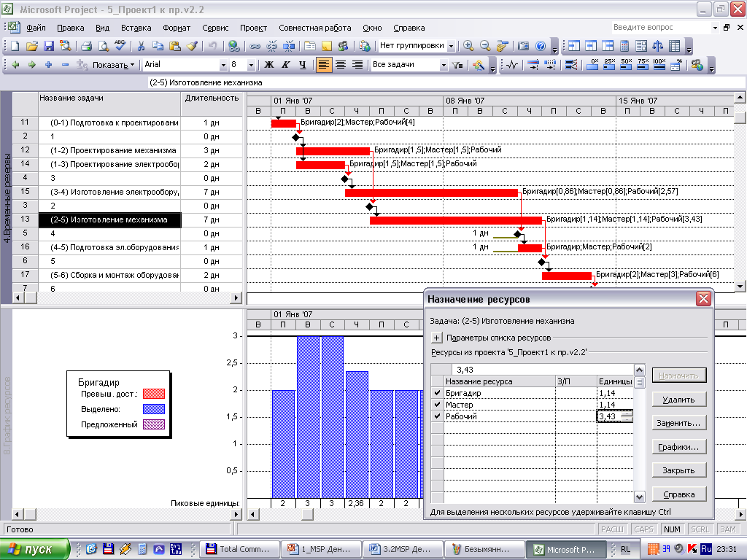747x560 pixels.
Task: Toggle underline Ч formatting
Action: (x=303, y=65)
